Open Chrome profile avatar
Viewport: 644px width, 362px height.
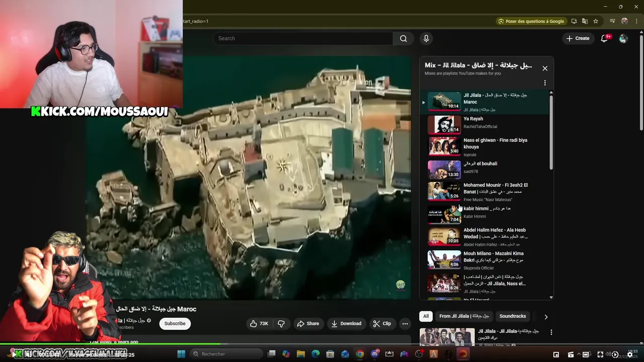pos(624,21)
